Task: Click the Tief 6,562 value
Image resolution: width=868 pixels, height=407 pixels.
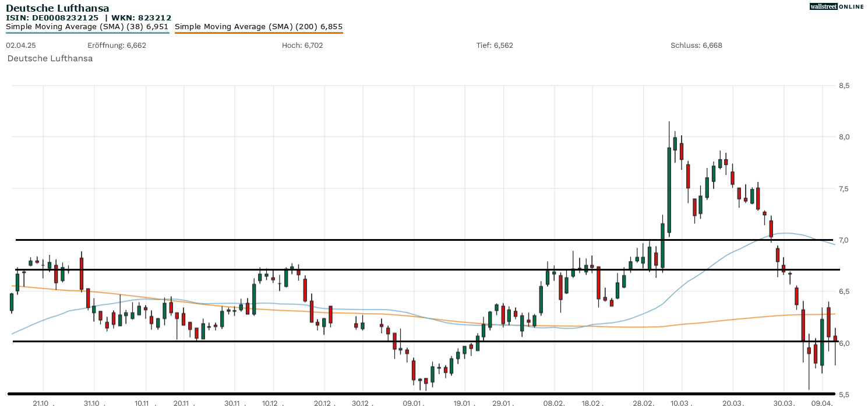Action: (x=495, y=45)
